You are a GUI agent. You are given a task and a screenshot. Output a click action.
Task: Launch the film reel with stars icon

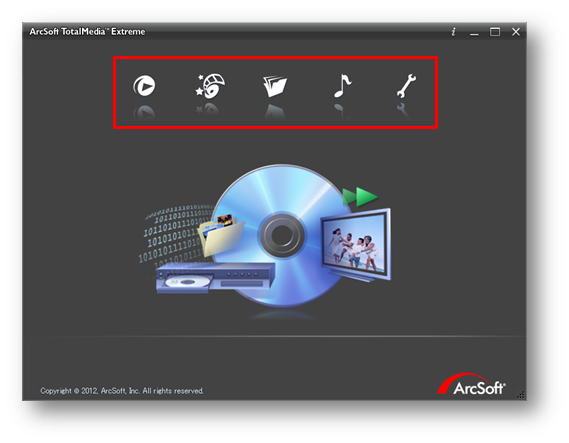coord(210,86)
